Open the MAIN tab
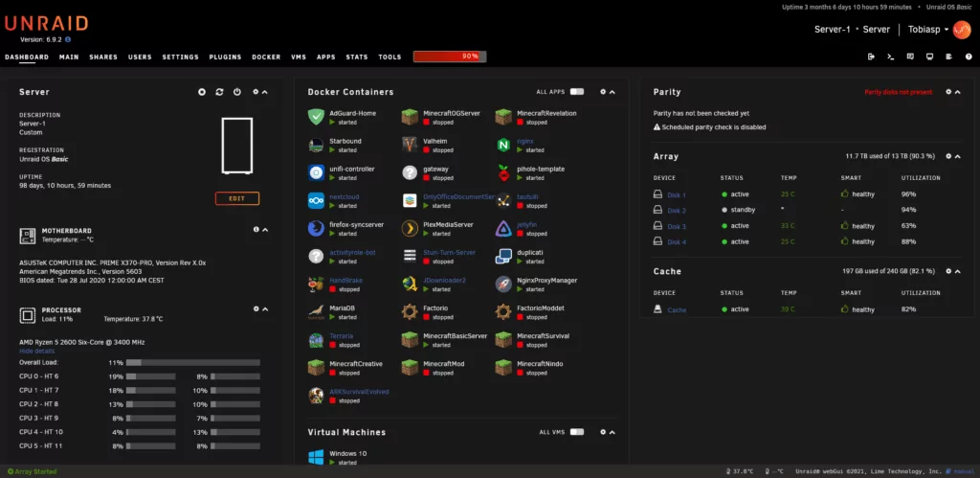Screen dimensions: 980x478 point(69,57)
